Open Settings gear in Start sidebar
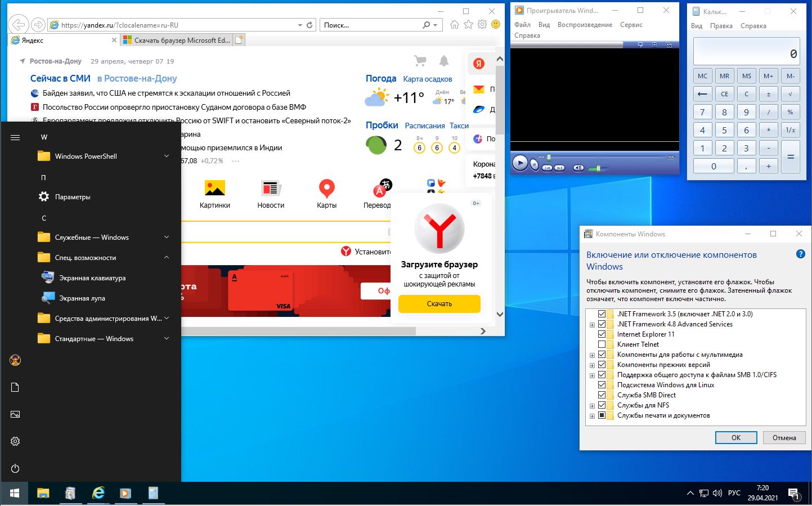This screenshot has height=506, width=812. [x=15, y=441]
